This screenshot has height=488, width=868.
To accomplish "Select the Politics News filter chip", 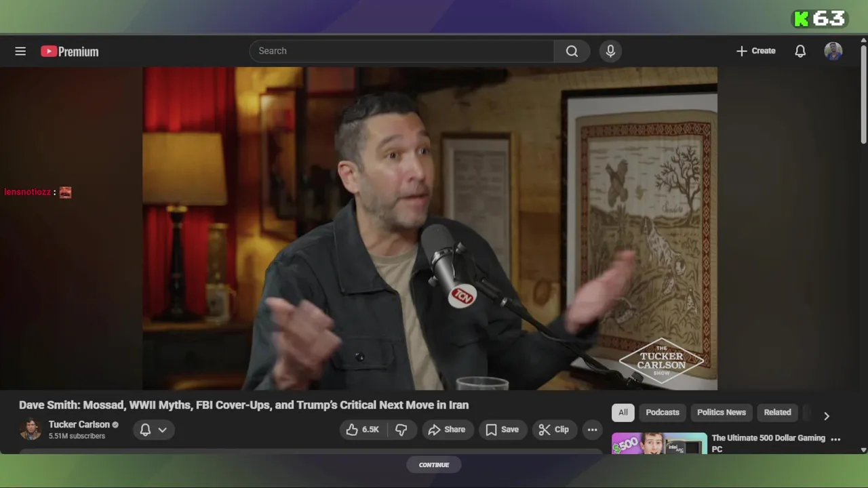I will (722, 412).
